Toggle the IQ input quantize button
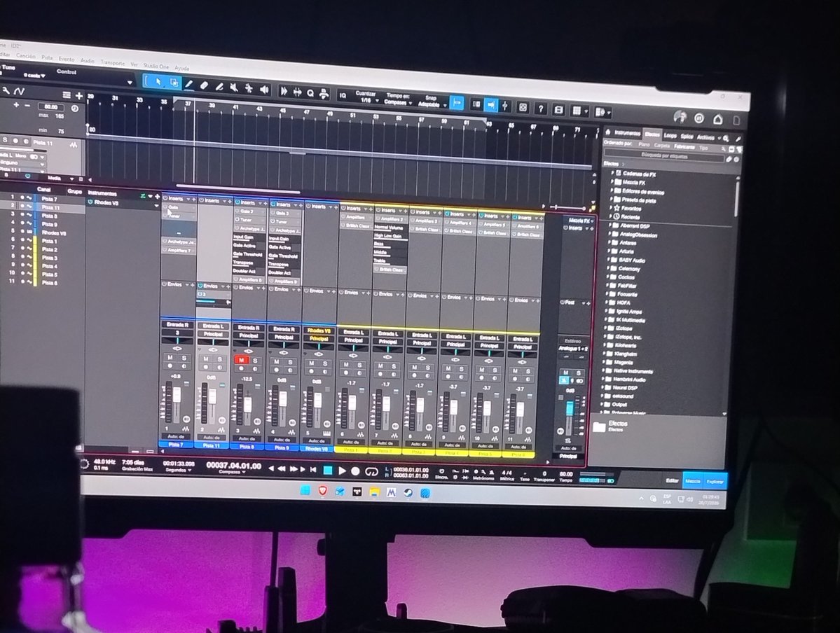840x633 pixels. pyautogui.click(x=343, y=95)
